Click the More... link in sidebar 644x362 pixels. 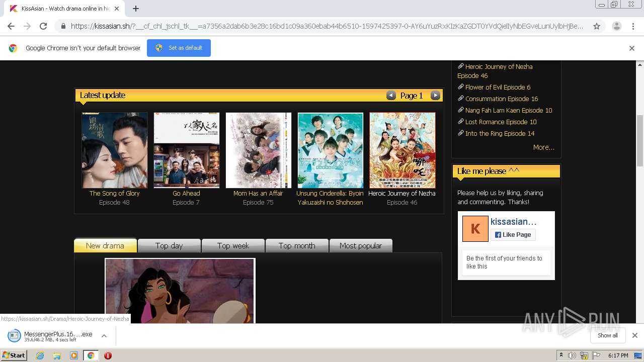(x=543, y=147)
